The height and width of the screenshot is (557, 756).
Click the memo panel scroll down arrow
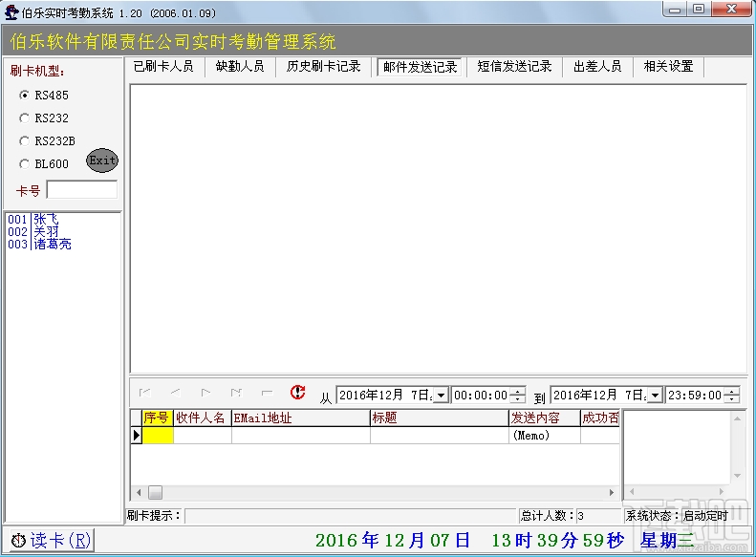[x=737, y=476]
